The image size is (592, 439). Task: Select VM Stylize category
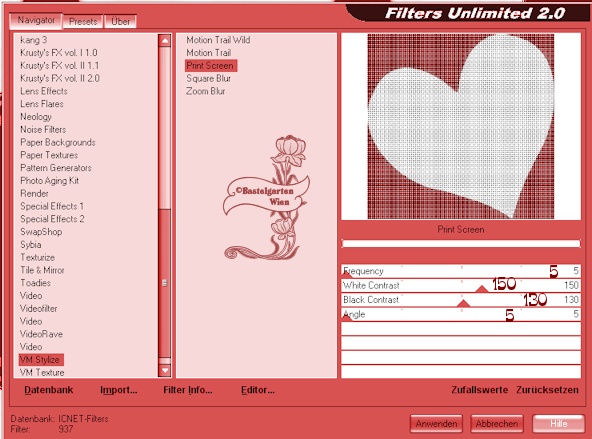[x=41, y=359]
